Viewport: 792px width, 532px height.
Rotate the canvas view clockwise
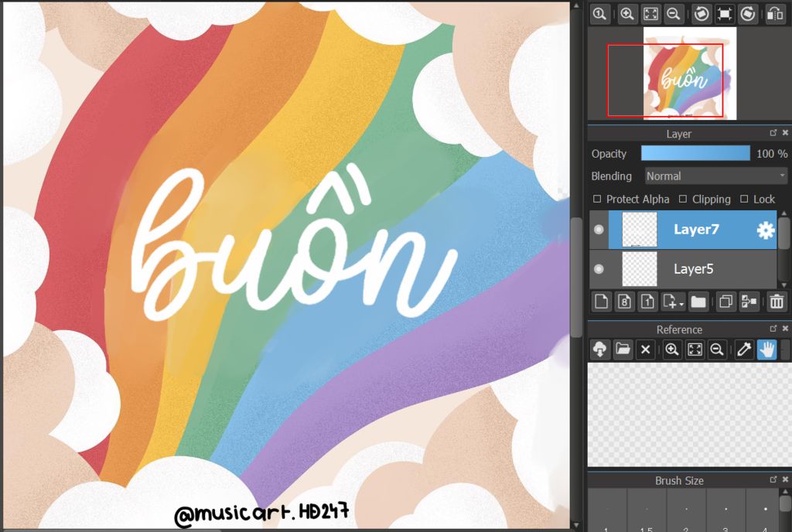click(x=748, y=14)
